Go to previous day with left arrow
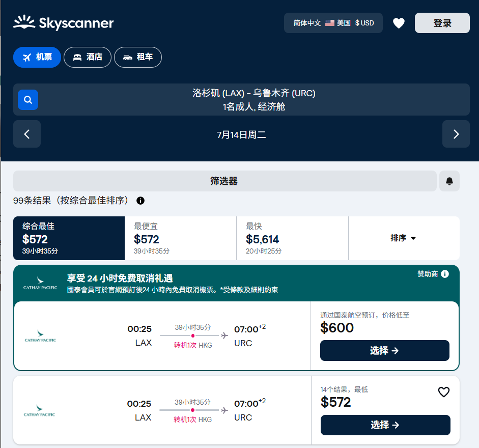Viewport: 479px width, 448px height. tap(27, 134)
